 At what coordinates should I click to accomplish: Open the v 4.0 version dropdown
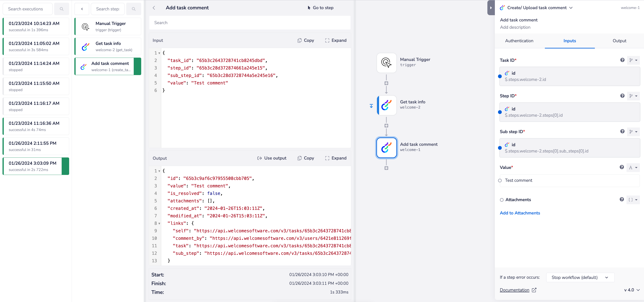[x=632, y=290]
